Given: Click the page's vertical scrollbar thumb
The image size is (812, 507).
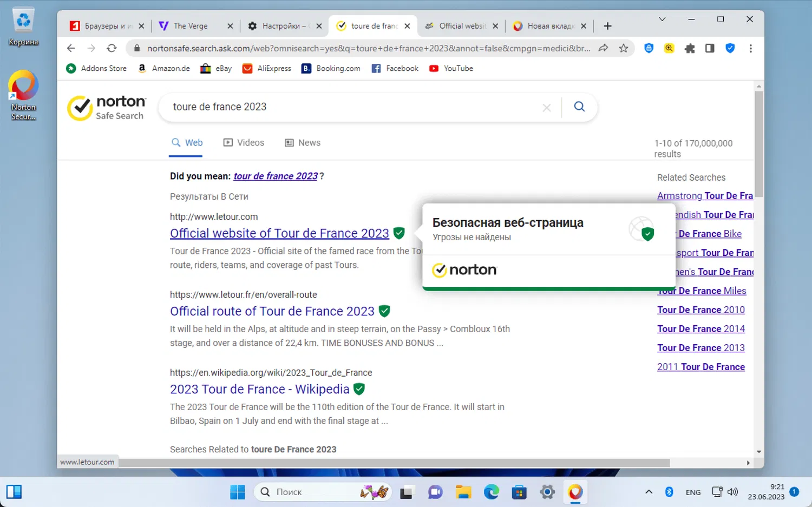Looking at the screenshot, I should click(759, 143).
